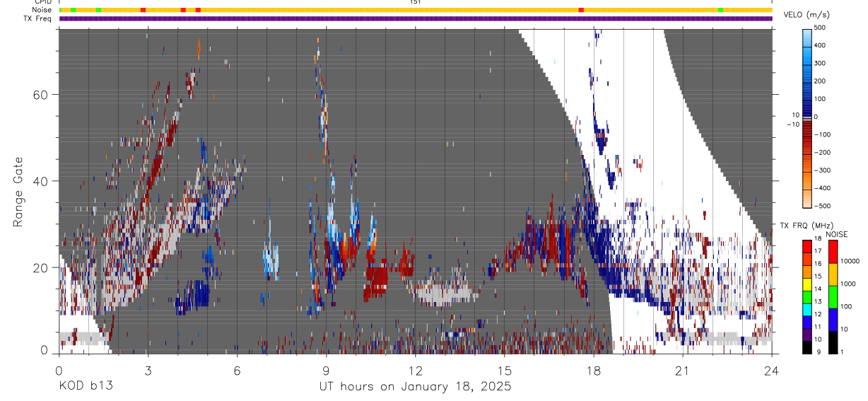The height and width of the screenshot is (401, 868).
Task: Select the yellow 14–15 MHz swatch in TX legend
Action: [807, 283]
